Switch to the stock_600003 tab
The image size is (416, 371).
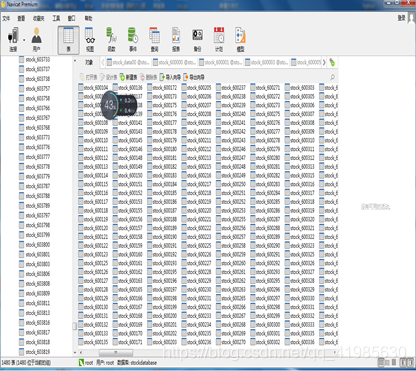click(x=267, y=62)
